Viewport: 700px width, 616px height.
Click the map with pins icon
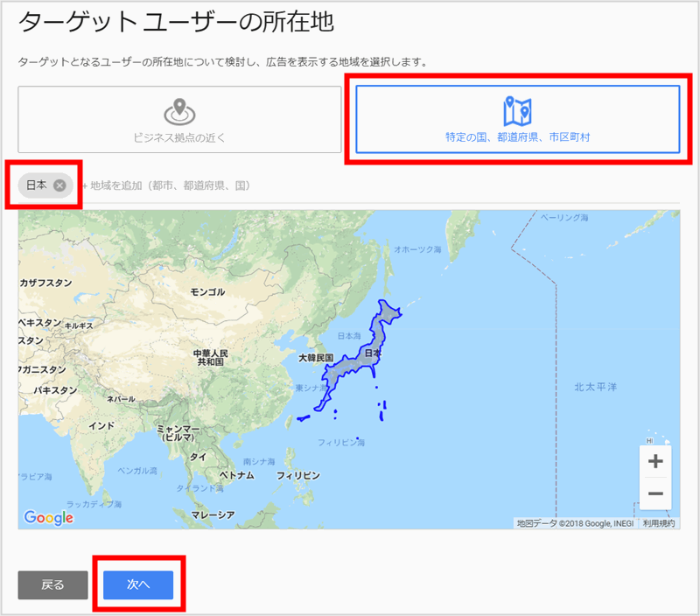517,111
